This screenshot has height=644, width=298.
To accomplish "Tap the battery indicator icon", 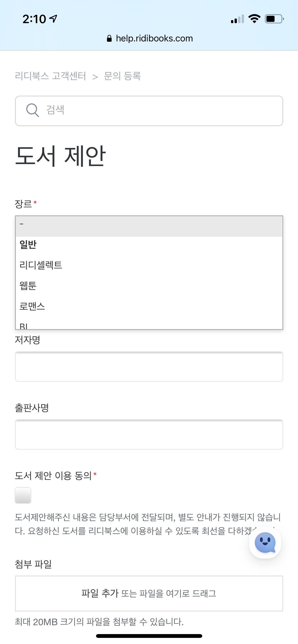I will (274, 19).
